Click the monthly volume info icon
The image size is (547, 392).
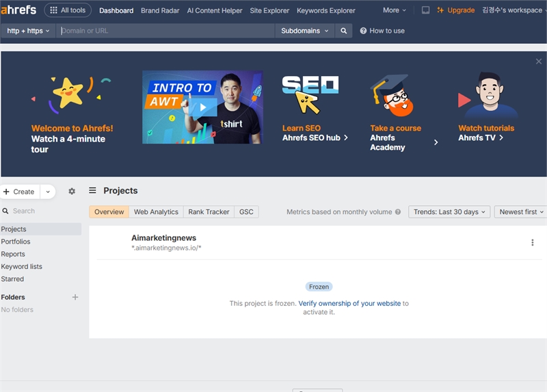point(398,212)
